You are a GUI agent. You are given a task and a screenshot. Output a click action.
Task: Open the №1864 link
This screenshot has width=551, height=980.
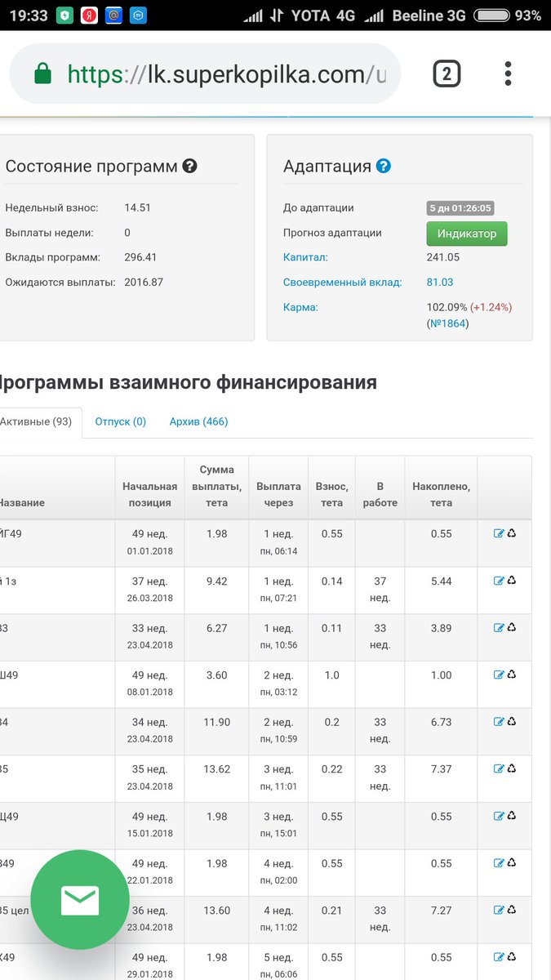(448, 323)
